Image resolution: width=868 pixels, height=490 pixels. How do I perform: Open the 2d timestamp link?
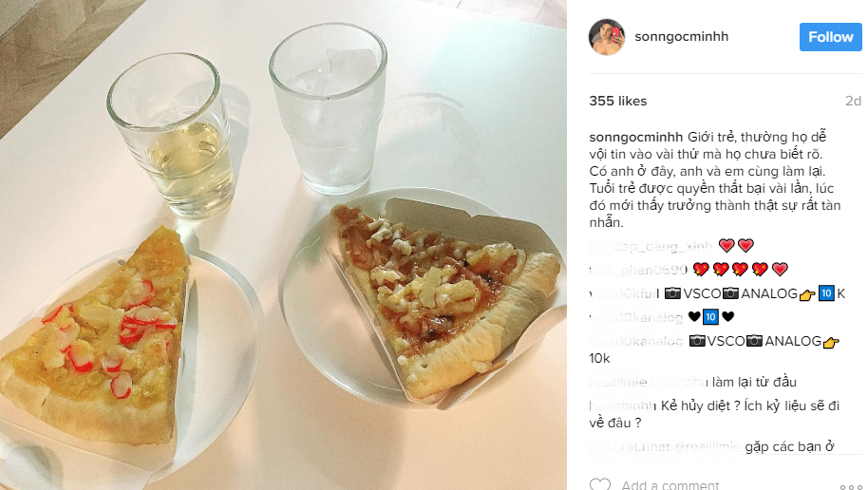[853, 101]
